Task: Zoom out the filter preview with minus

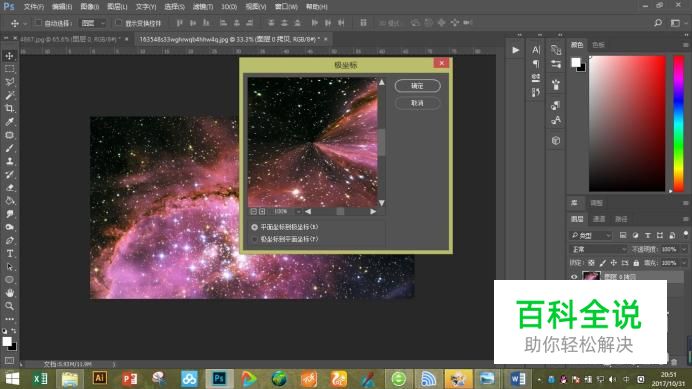Action: (254, 212)
